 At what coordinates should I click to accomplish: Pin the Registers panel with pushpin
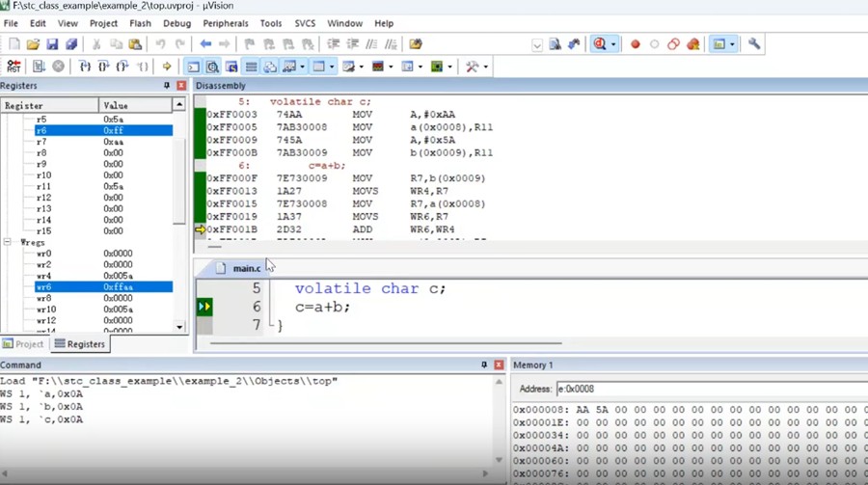[x=167, y=86]
